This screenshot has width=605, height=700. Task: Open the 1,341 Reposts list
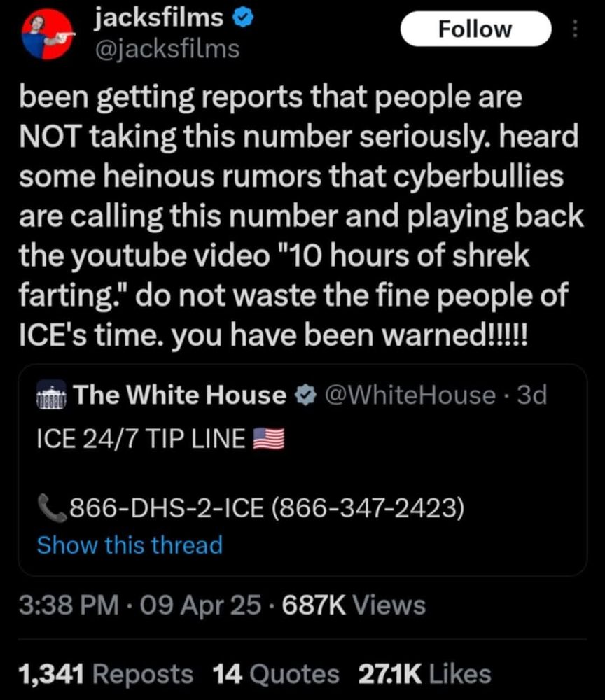(x=106, y=673)
